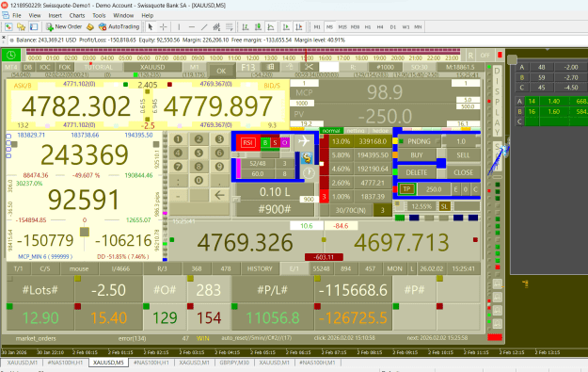The image size is (588, 372).
Task: Select the hedge mode tab
Action: coord(380,131)
